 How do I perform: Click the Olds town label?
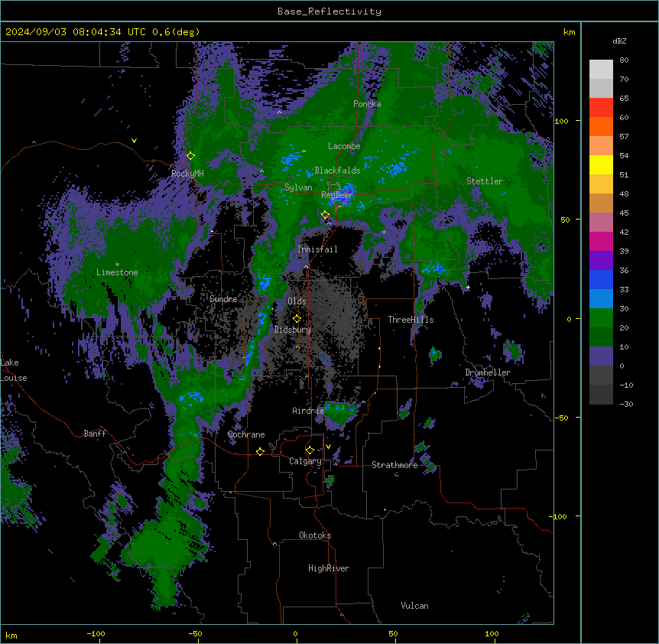(297, 301)
